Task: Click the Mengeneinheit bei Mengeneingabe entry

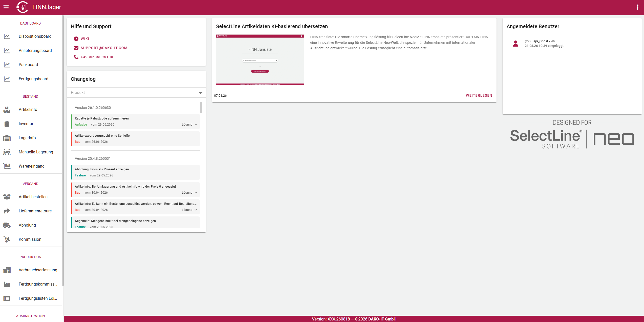Action: coord(136,223)
